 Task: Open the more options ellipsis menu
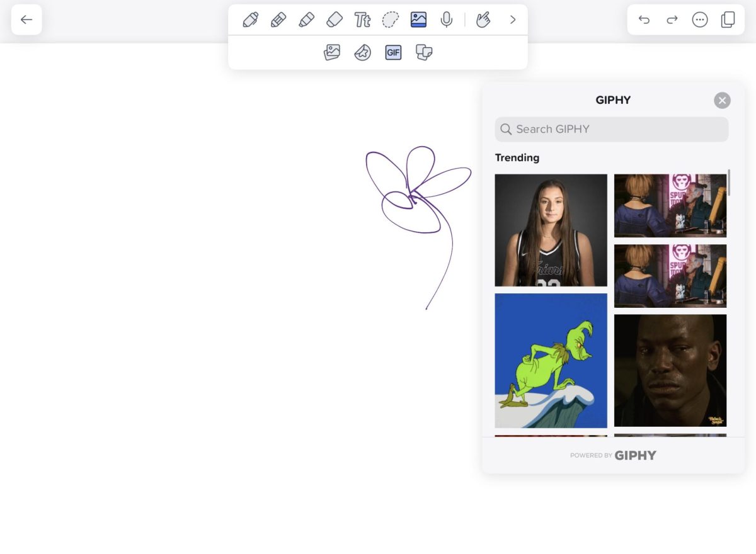pyautogui.click(x=700, y=20)
